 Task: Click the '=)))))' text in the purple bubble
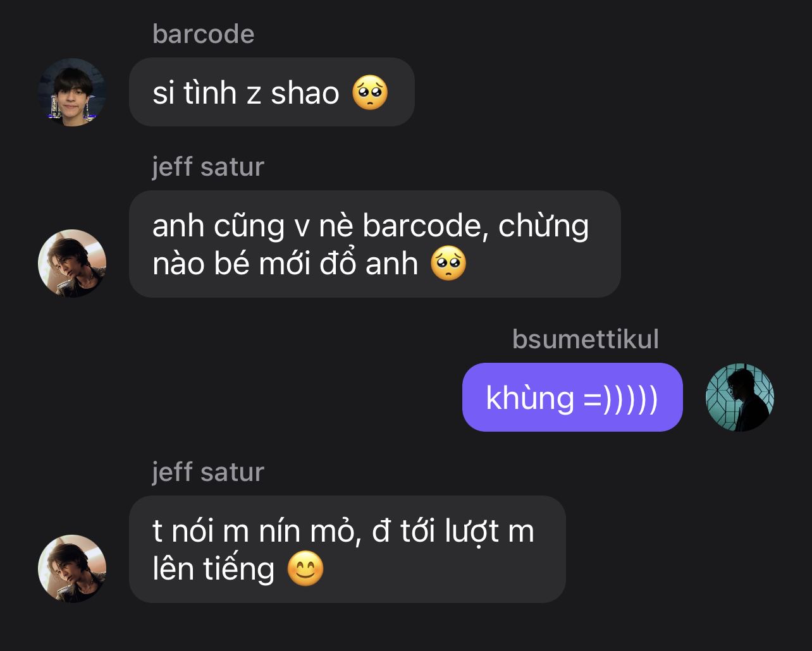pos(621,398)
